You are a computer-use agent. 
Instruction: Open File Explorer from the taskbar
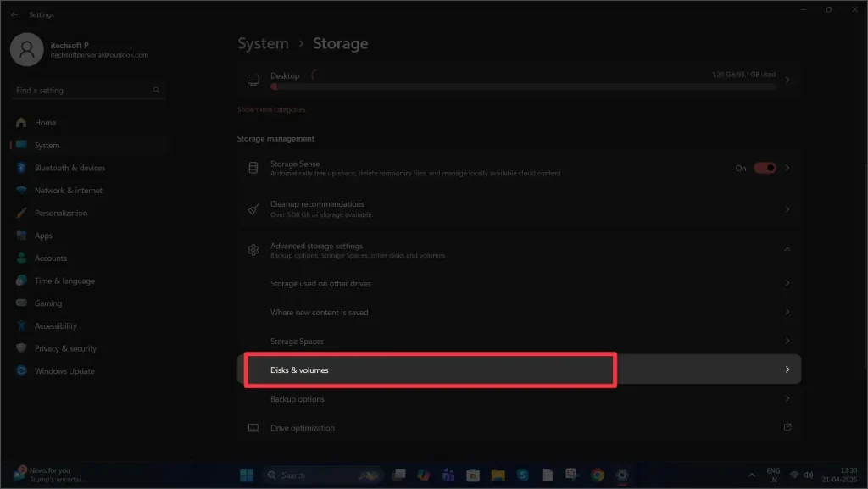(498, 475)
